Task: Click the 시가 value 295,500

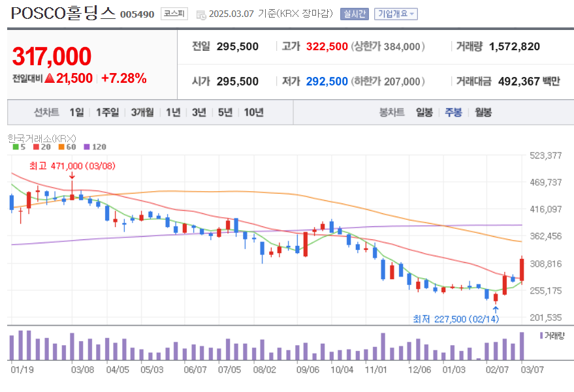Action: tap(238, 81)
